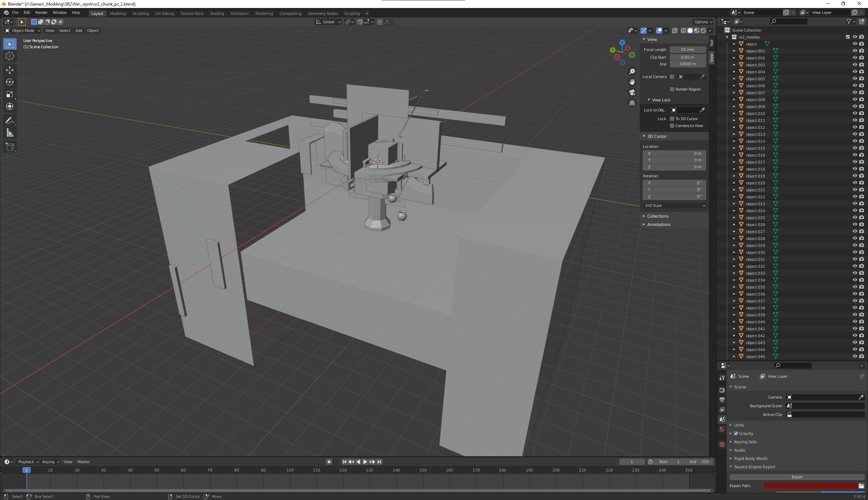The width and height of the screenshot is (868, 500).
Task: Click the Lock to Object eyedropper
Action: (x=702, y=110)
